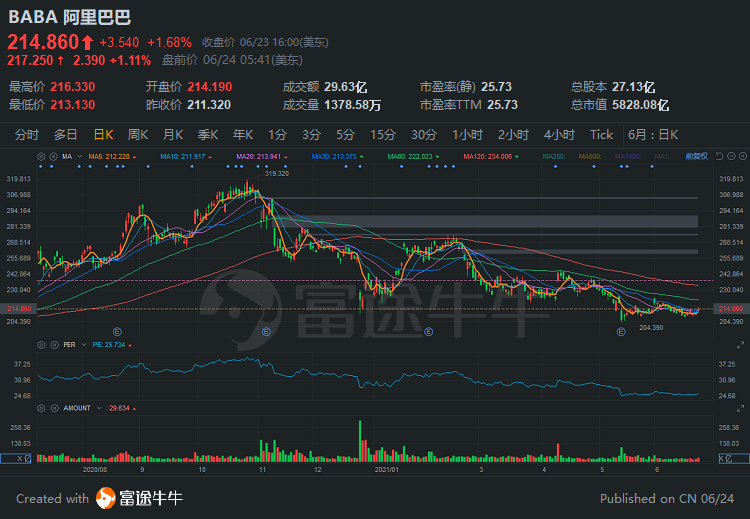Open the 6月：日K range selector

(653, 135)
